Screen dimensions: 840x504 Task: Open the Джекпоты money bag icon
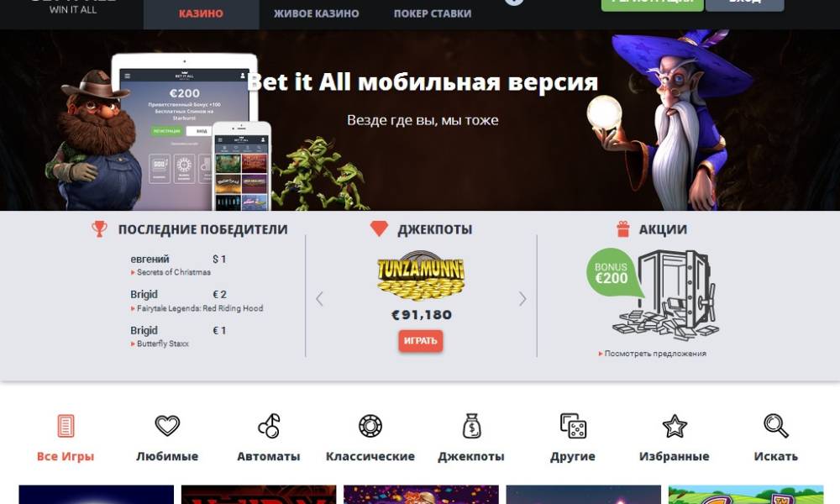click(471, 427)
